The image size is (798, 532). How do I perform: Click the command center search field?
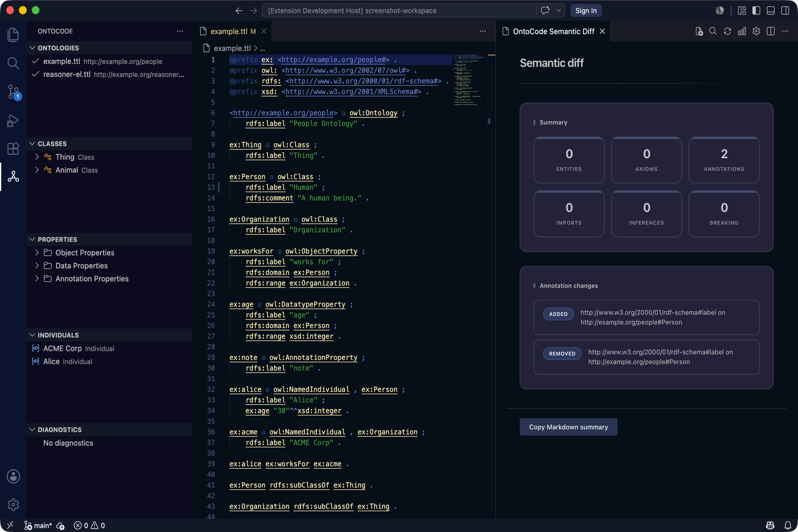click(x=399, y=10)
